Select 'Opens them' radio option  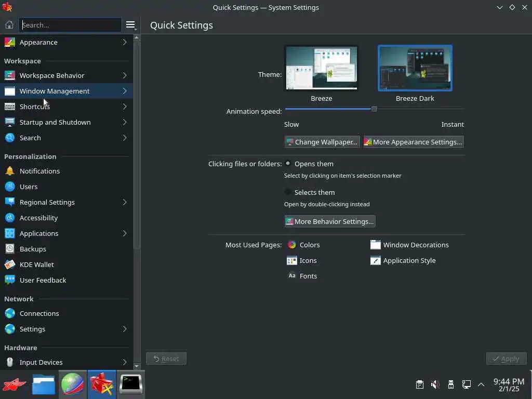288,164
